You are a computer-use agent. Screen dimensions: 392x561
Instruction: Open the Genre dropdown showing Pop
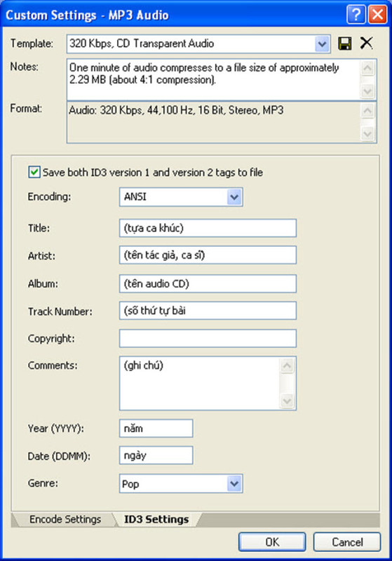(x=234, y=484)
